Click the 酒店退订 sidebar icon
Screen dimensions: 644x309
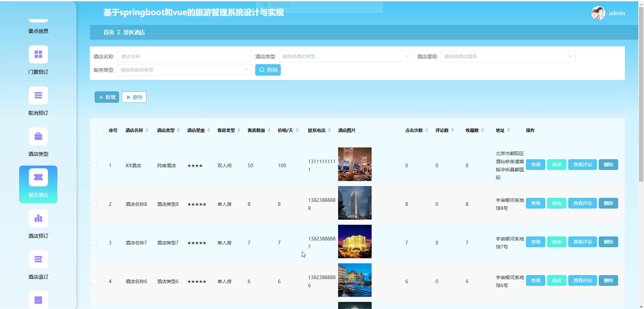[x=38, y=260]
